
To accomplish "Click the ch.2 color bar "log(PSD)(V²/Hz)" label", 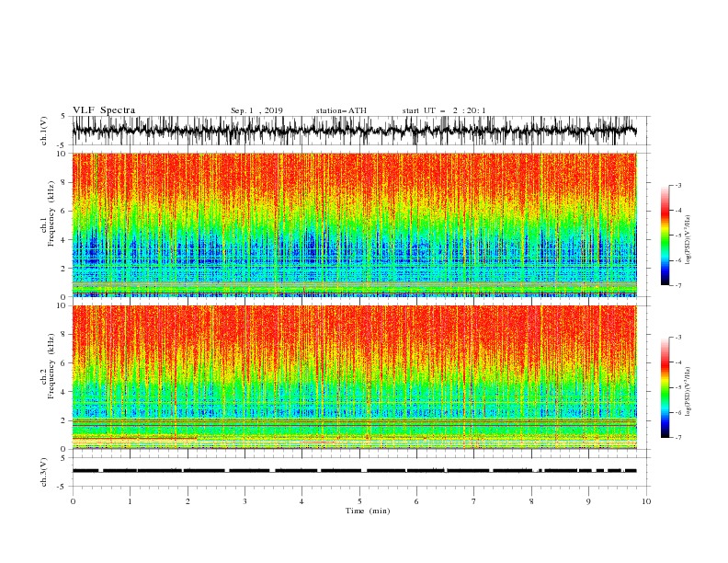I will [688, 392].
